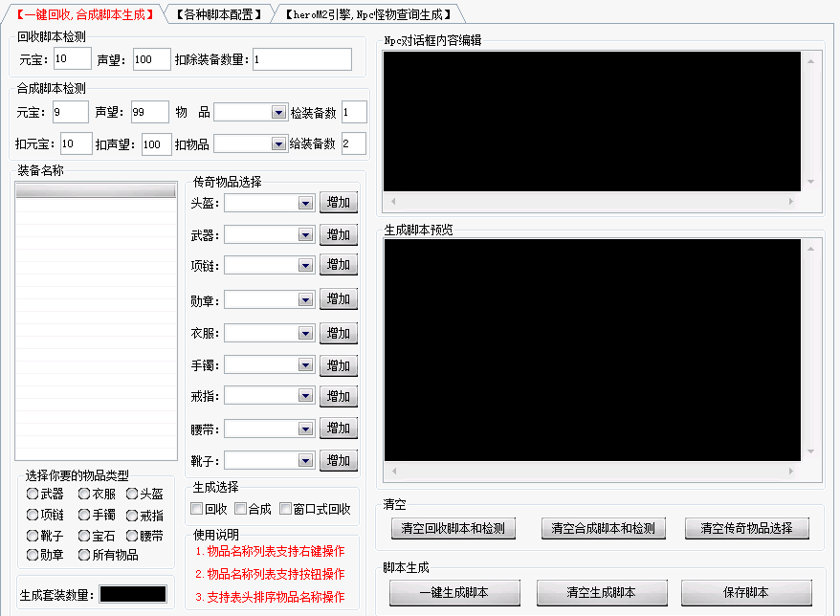Image resolution: width=840 pixels, height=616 pixels.
Task: Select the 一键回收,合成脚本生成 tab
Action: (83, 14)
